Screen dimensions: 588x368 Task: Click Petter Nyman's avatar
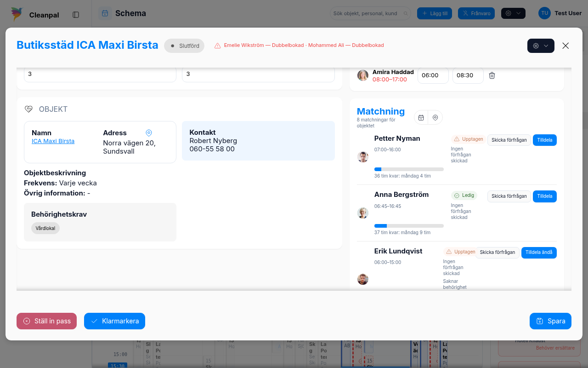(x=363, y=157)
